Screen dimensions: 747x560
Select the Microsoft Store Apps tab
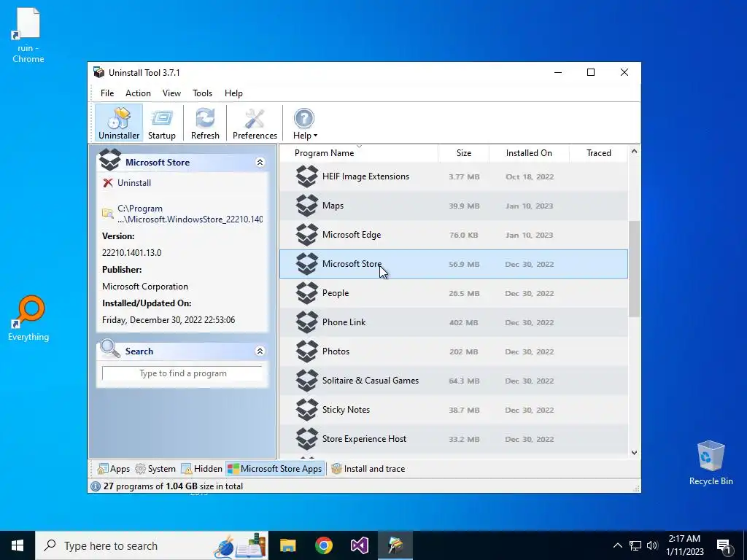[275, 469]
